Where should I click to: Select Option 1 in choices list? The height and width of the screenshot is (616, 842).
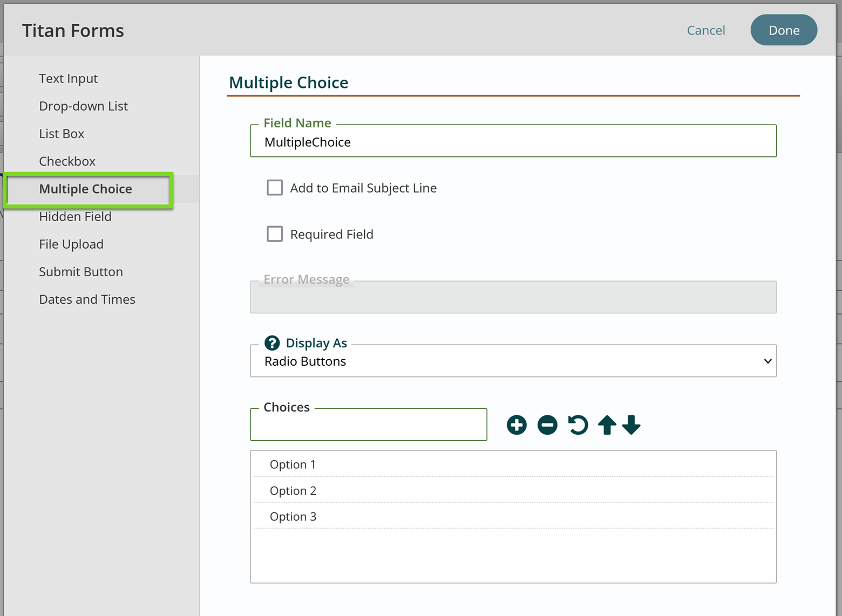pos(513,464)
